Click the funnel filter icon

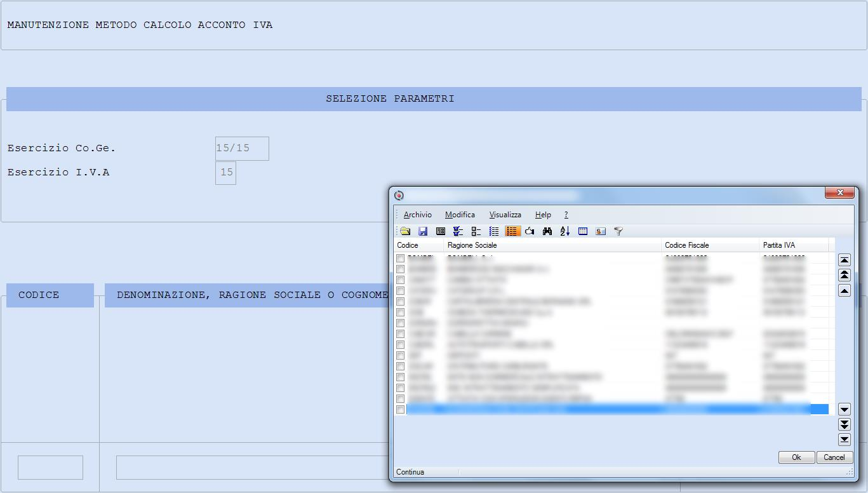point(618,231)
